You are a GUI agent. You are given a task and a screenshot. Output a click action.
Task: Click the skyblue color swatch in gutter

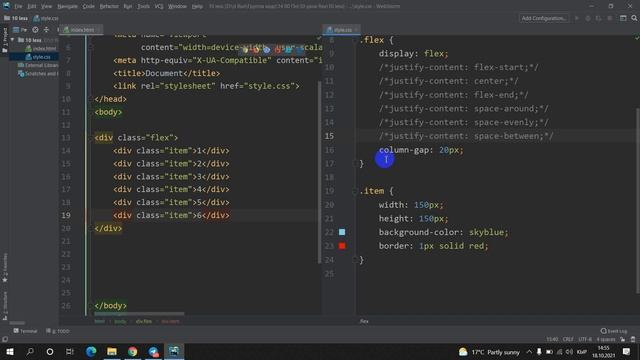coord(342,232)
